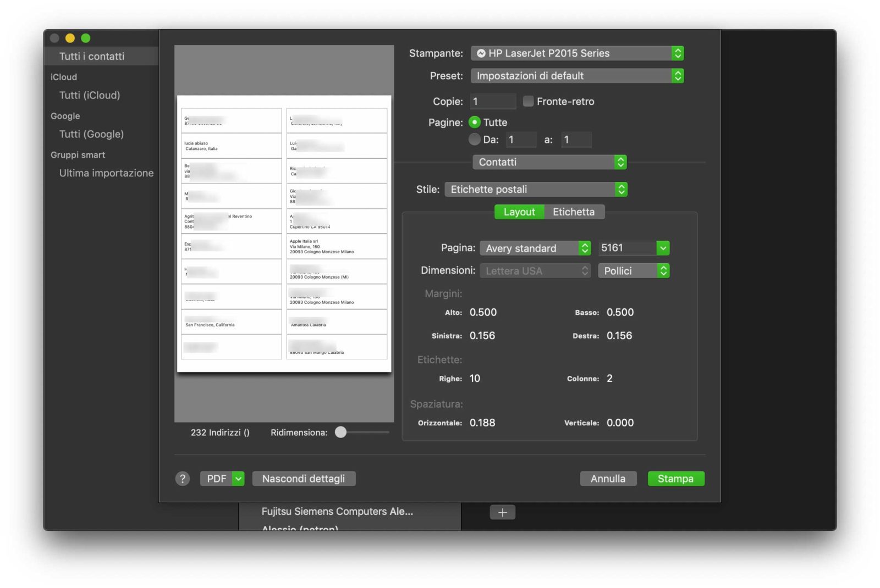880x588 pixels.
Task: Open the Lettera USA dimensions dropdown
Action: click(x=535, y=271)
